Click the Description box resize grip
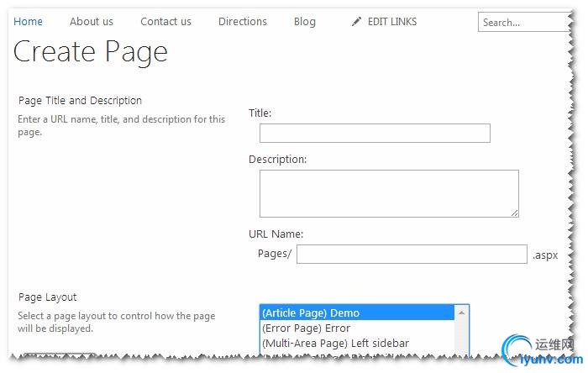 tap(513, 212)
